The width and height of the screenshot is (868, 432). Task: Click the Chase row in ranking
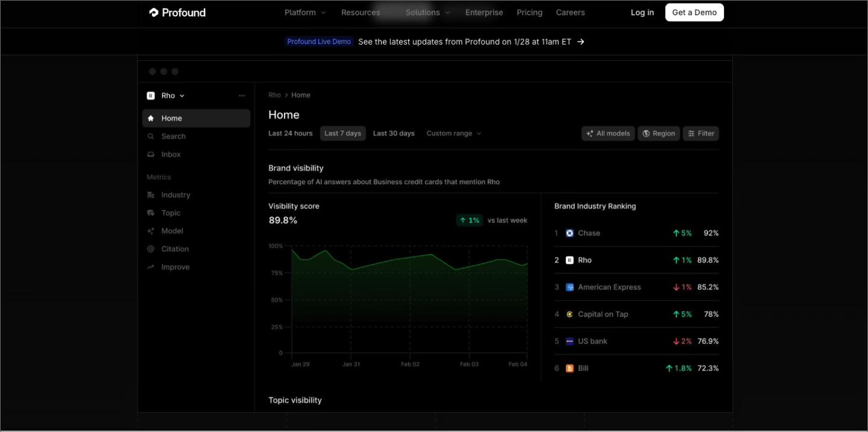click(637, 233)
